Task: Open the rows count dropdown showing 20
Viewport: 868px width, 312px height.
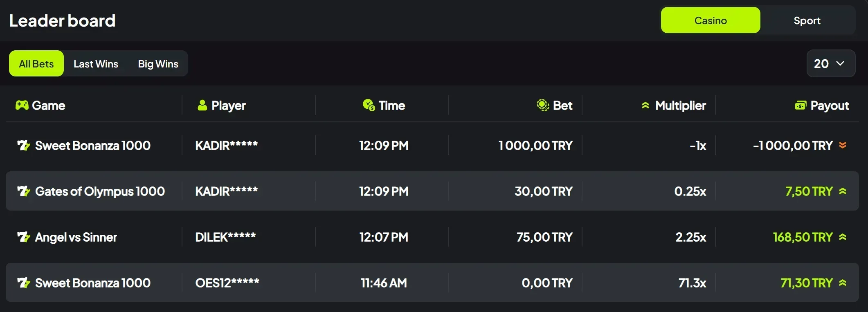Action: 830,63
